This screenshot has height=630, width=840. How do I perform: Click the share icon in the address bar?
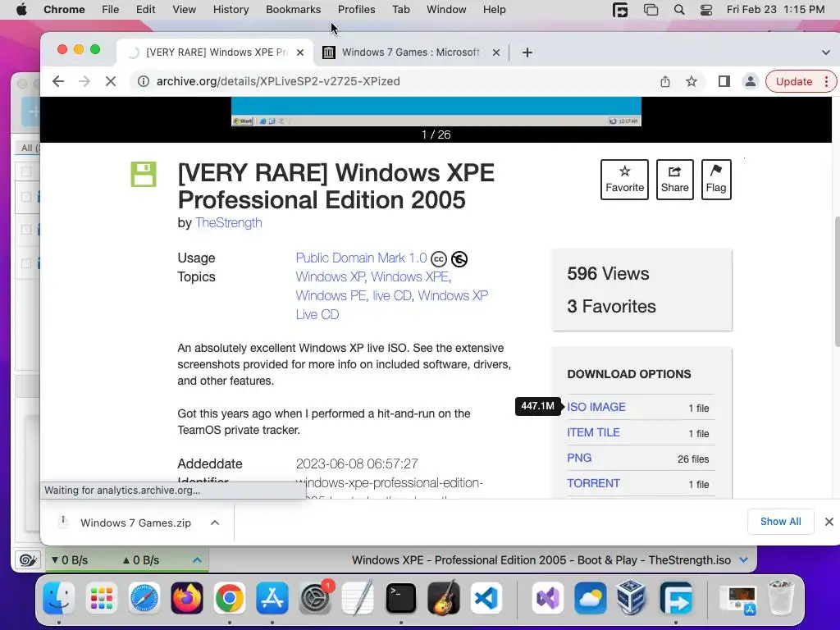pyautogui.click(x=664, y=81)
